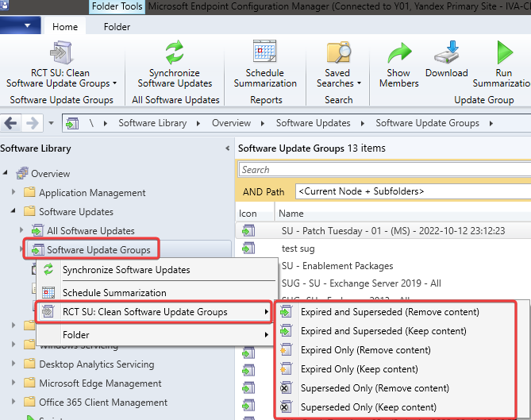Expand the All Software Updates node
Viewport: 531px width, 420px height.
(x=21, y=229)
